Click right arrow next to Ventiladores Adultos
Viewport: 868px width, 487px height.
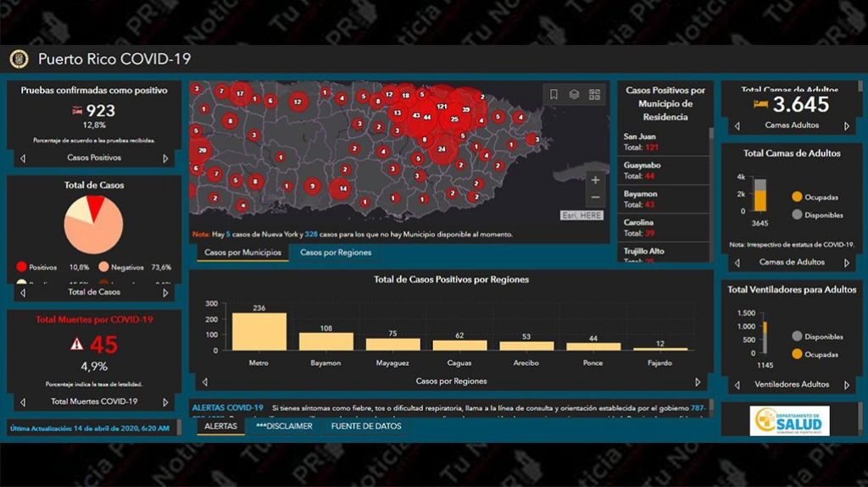pos(846,385)
